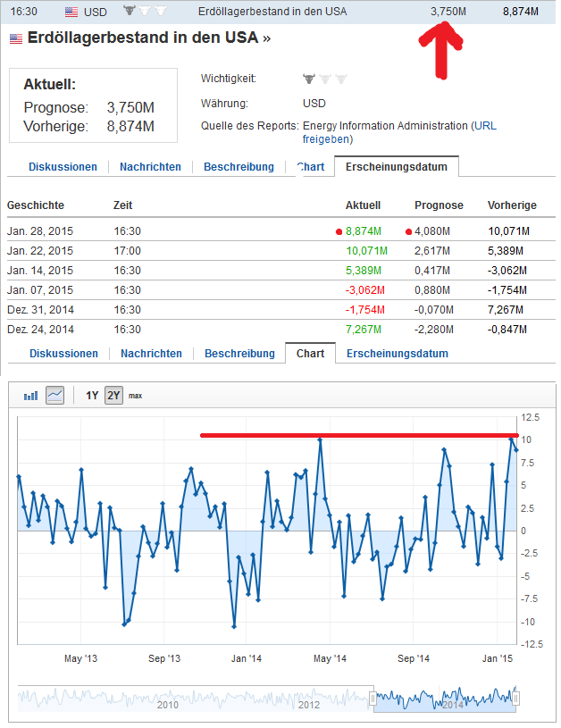Click Jan. 14, 2015 date cell
Screen dimensions: 561x728
(x=40, y=271)
